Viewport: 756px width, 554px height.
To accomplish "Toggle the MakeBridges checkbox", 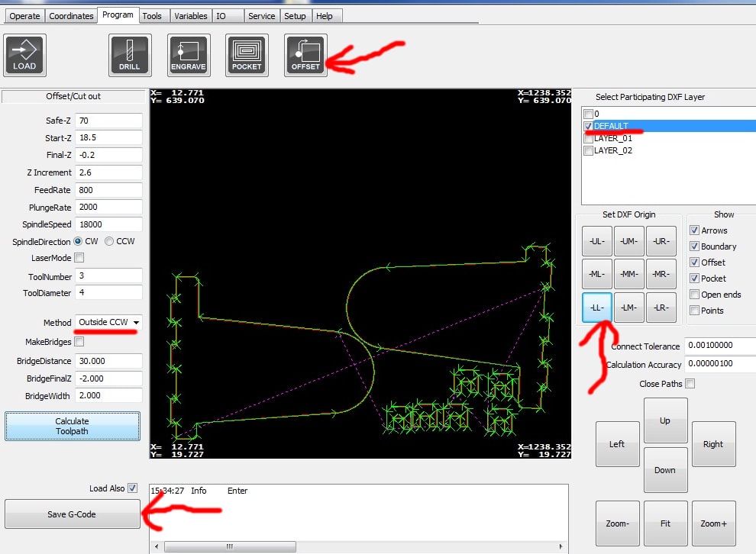I will click(x=79, y=342).
